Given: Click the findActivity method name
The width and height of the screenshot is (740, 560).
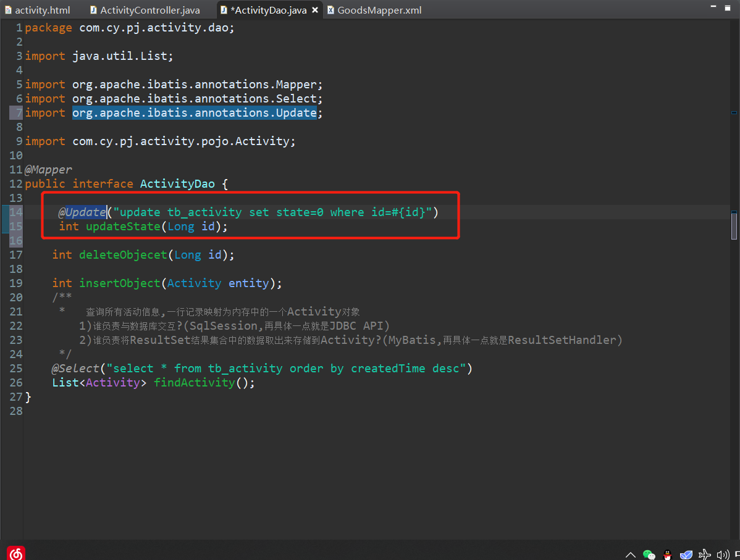Looking at the screenshot, I should tap(194, 383).
